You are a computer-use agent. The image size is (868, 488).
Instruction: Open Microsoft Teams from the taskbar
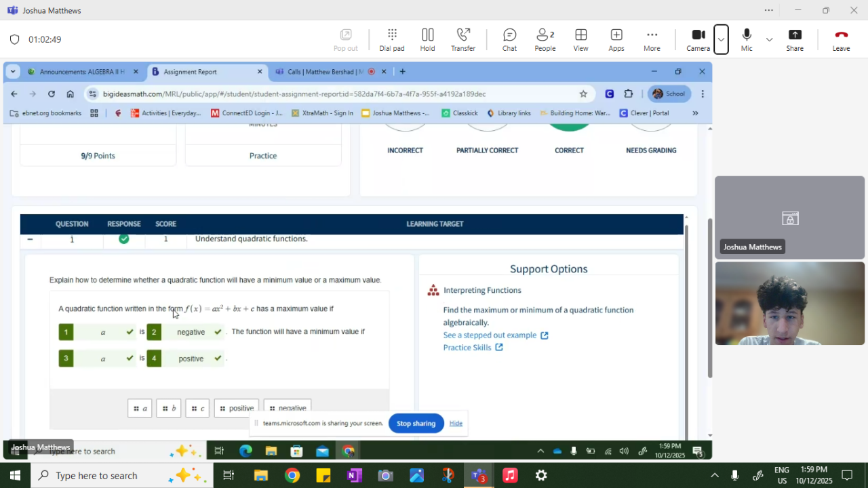479,475
